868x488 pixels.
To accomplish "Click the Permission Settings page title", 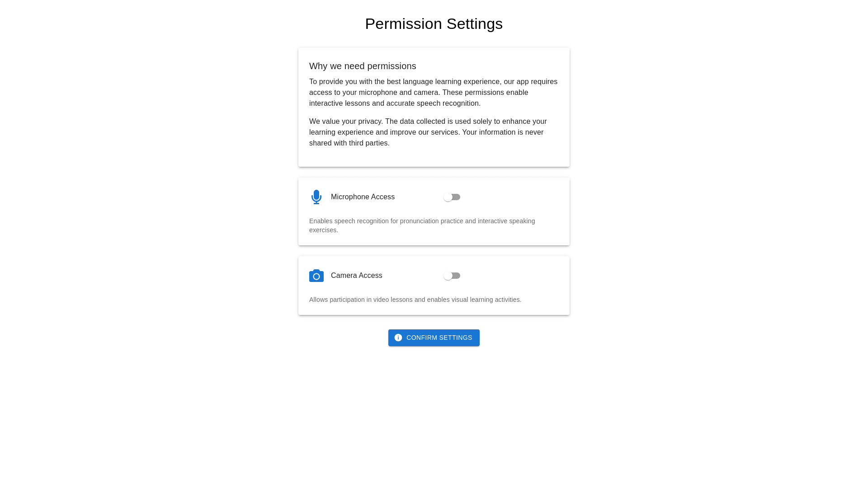I will (x=434, y=23).
